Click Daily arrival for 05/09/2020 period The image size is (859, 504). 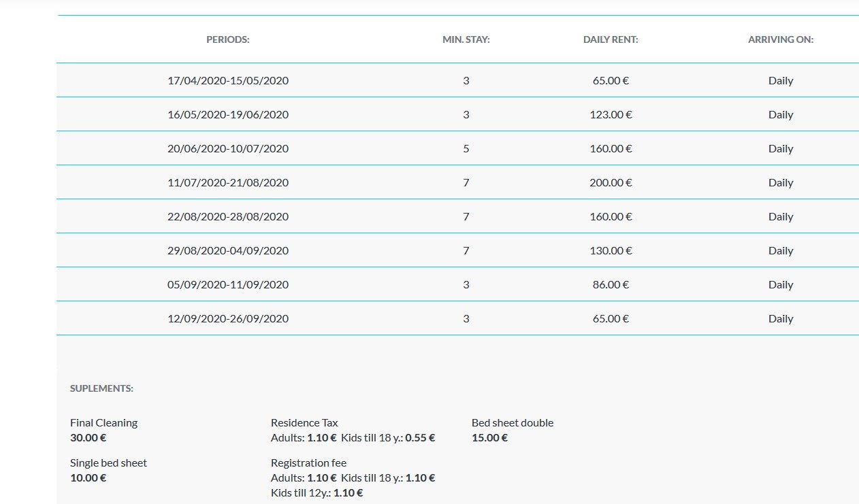(x=781, y=284)
